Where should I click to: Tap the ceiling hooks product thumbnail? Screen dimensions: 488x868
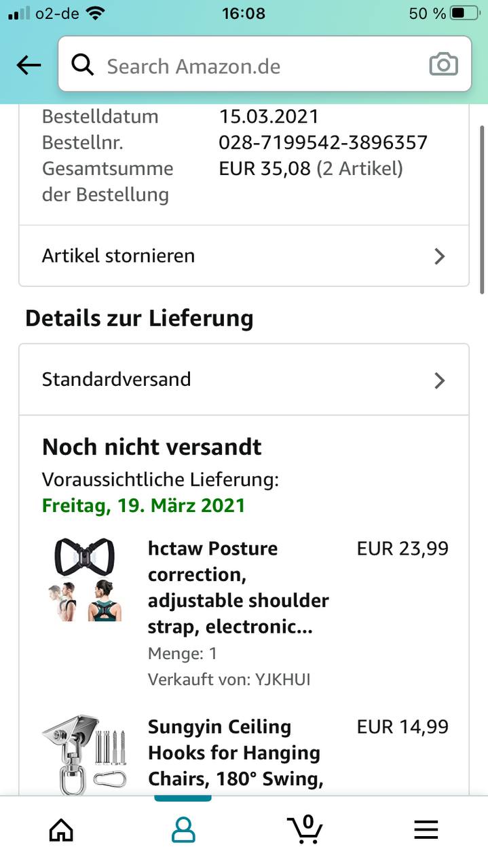(x=85, y=754)
